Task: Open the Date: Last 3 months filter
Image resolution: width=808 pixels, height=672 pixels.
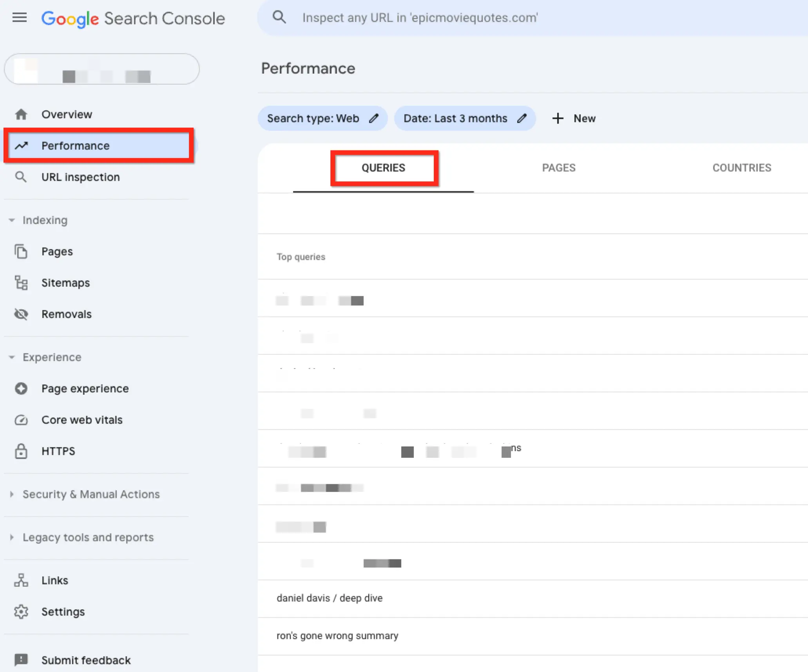Action: 465,118
